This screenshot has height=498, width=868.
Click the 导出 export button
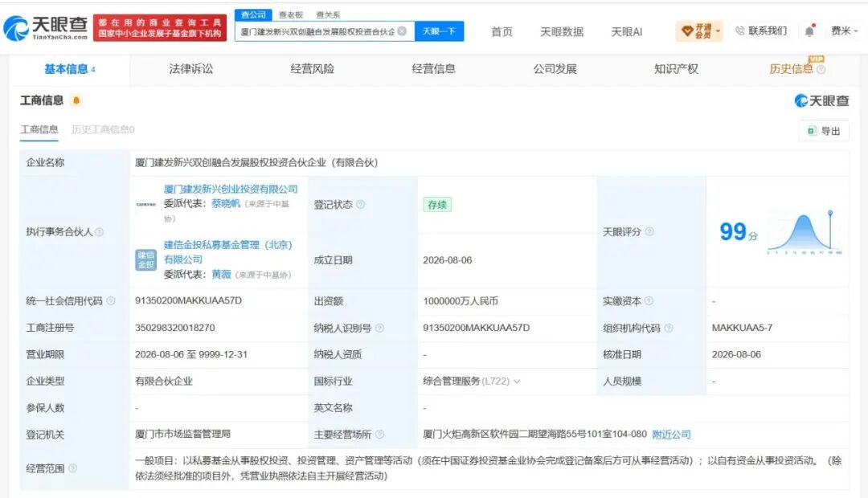click(824, 131)
